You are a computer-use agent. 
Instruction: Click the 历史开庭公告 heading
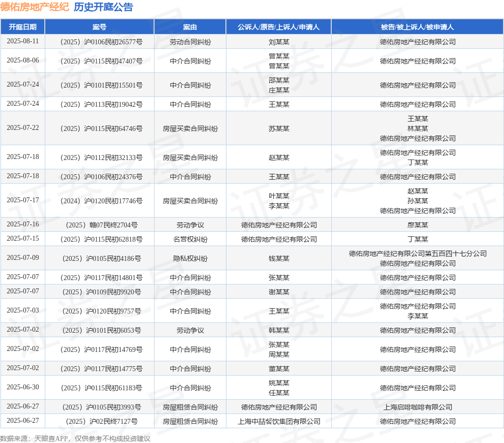[103, 7]
